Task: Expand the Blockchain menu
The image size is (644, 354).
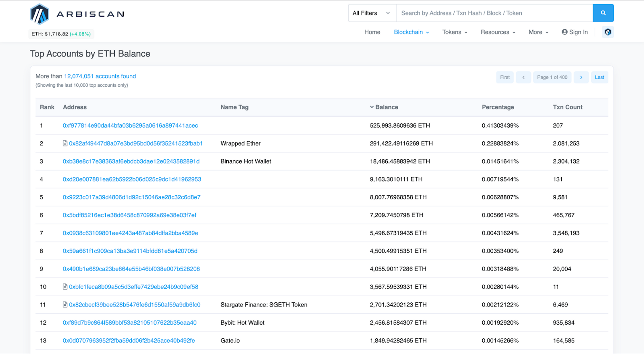Action: click(x=411, y=32)
